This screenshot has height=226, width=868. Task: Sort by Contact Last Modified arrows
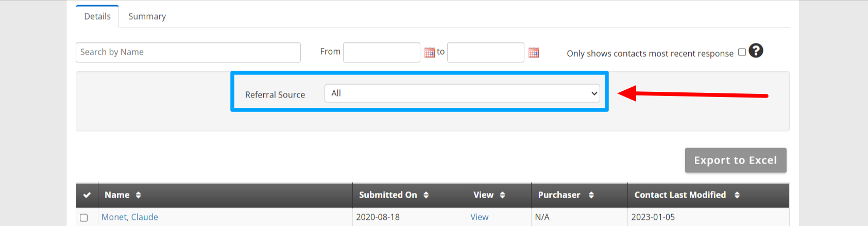coord(737,195)
